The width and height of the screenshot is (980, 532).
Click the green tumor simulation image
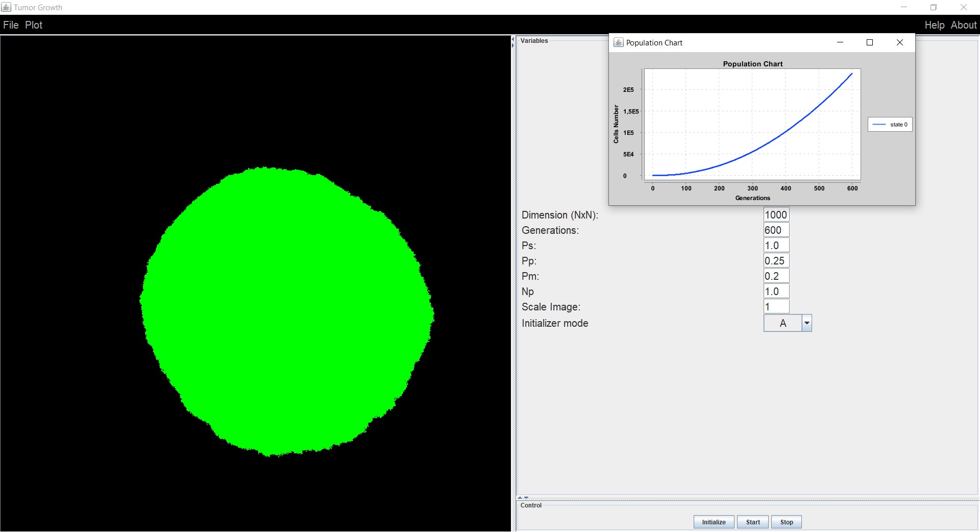(x=287, y=311)
